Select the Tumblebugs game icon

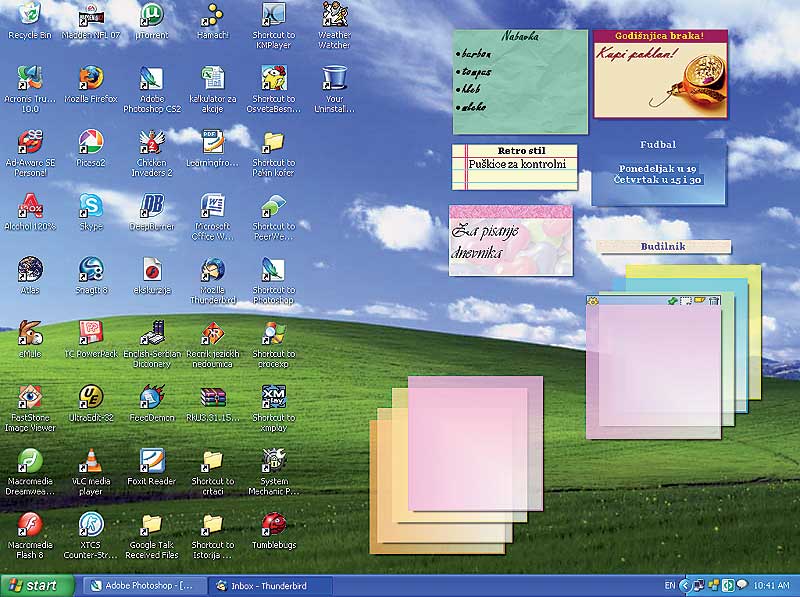click(x=274, y=524)
